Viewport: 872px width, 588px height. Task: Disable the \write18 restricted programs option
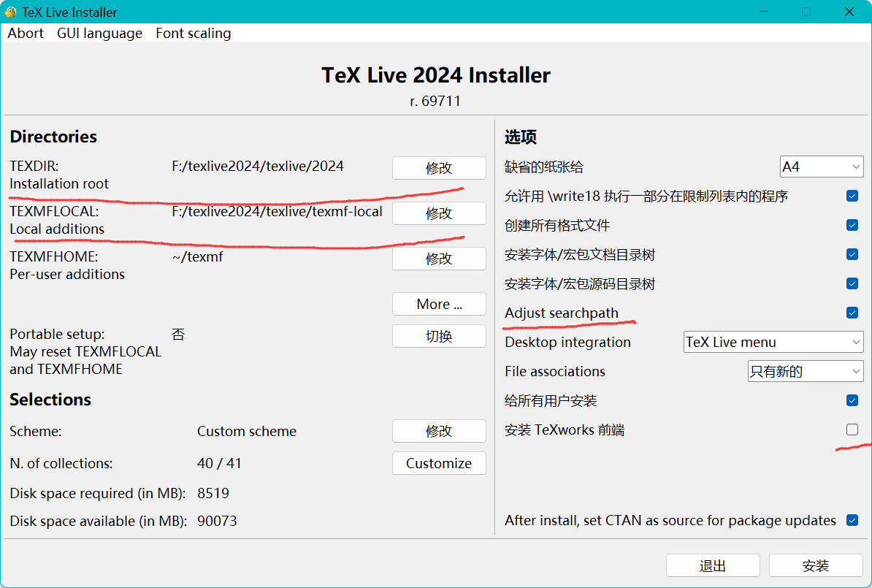click(852, 196)
